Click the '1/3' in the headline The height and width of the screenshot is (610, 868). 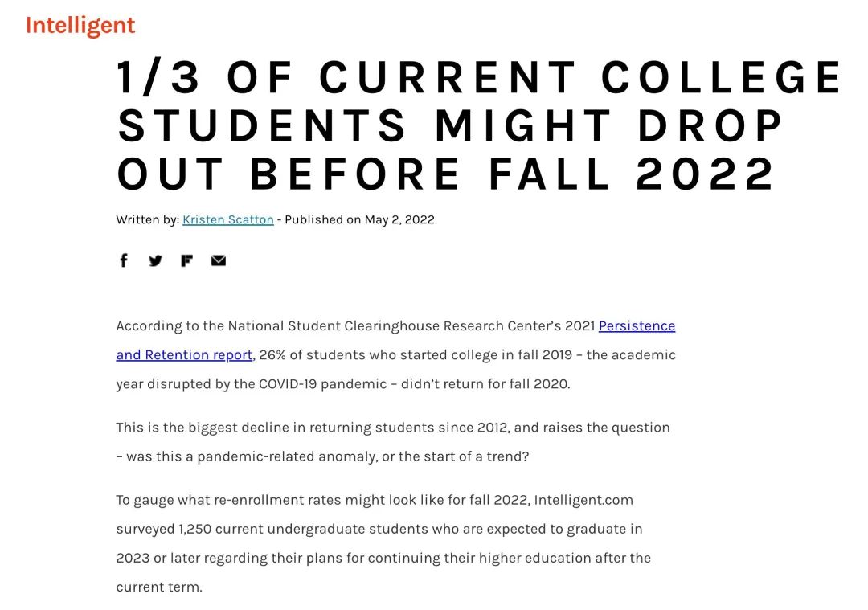point(158,77)
